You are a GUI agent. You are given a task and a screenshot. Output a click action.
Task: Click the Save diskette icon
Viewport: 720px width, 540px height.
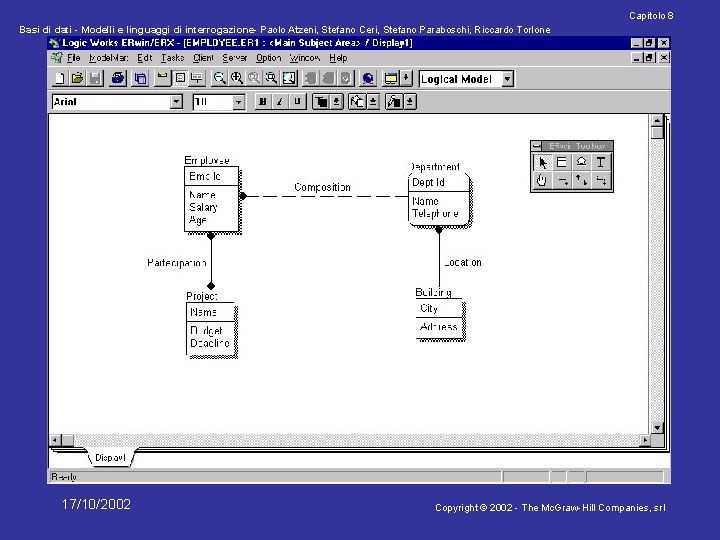pos(95,79)
